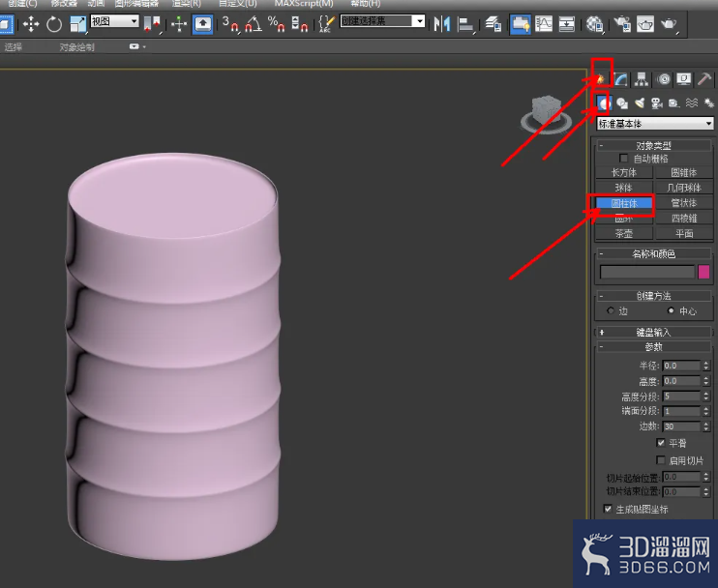This screenshot has height=588, width=718.
Task: Open the 创建选择集 dropdown
Action: click(382, 21)
